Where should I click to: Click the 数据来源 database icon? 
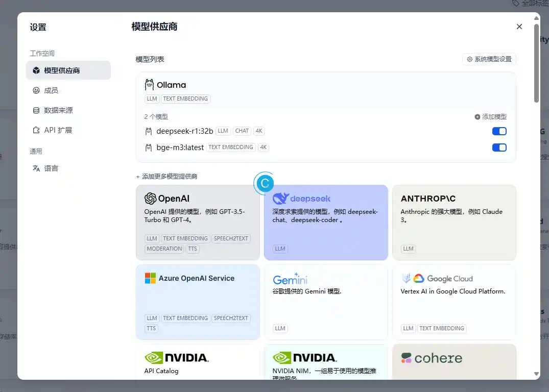click(x=36, y=111)
